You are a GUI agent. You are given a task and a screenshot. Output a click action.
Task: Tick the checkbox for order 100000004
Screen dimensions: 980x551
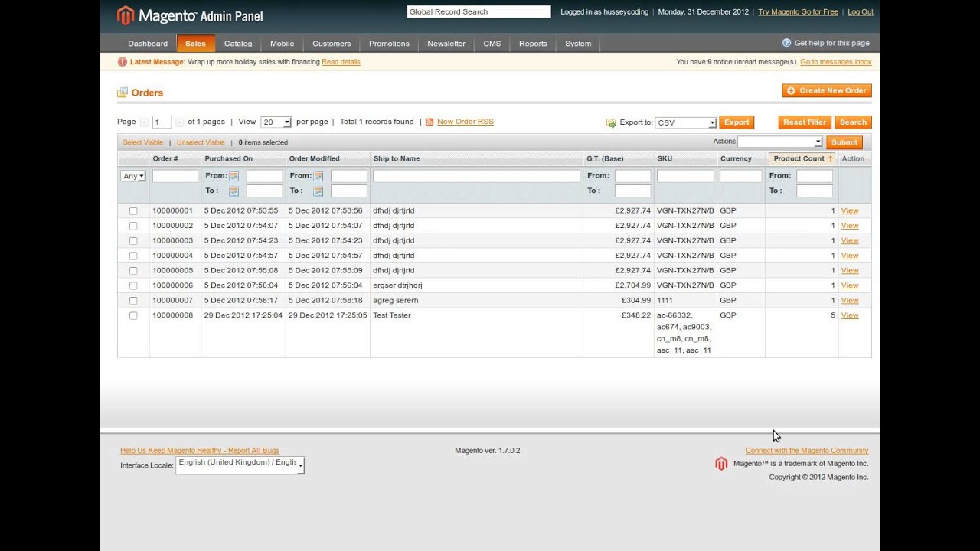[x=133, y=256]
